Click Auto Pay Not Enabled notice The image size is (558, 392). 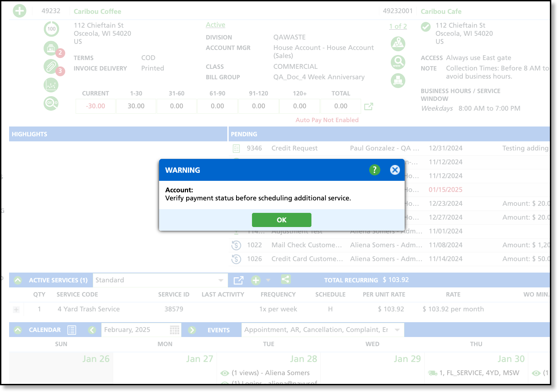coord(327,120)
